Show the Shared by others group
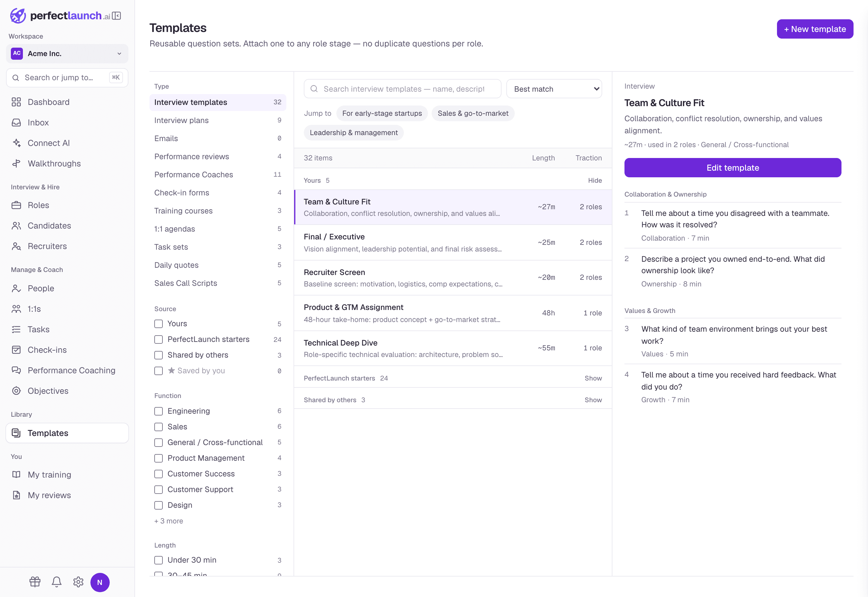This screenshot has height=597, width=868. (x=593, y=400)
